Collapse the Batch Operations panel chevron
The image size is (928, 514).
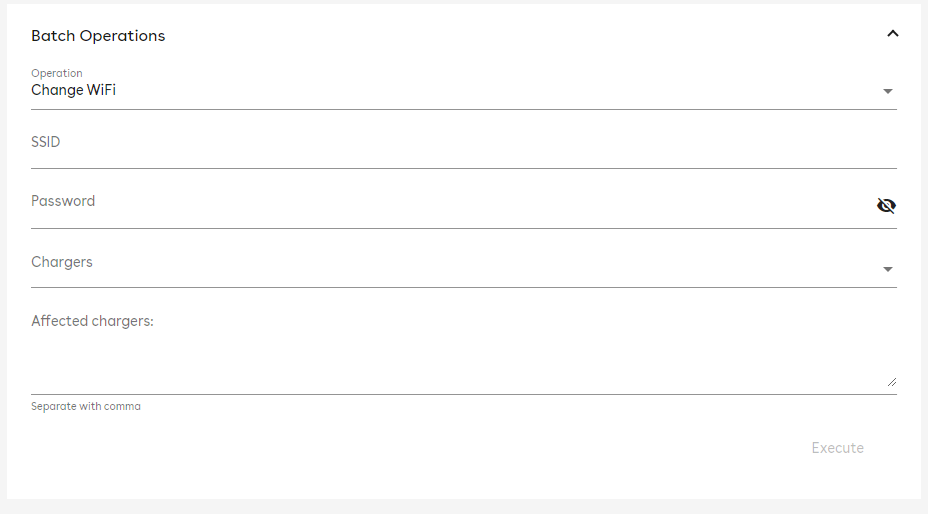(x=892, y=34)
